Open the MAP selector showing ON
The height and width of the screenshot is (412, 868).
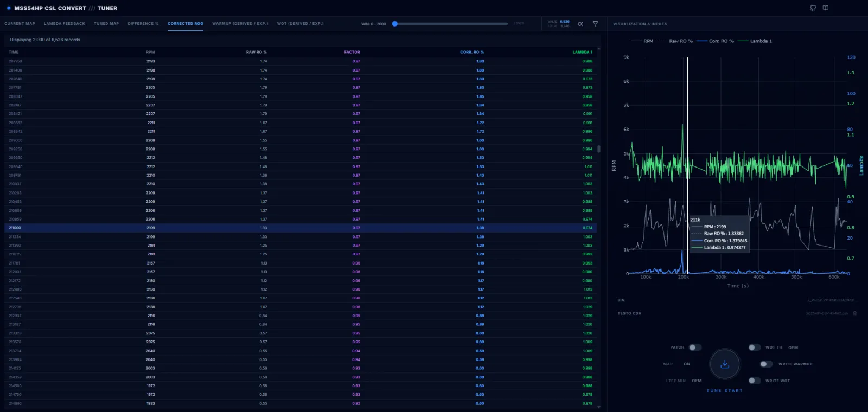[687, 364]
